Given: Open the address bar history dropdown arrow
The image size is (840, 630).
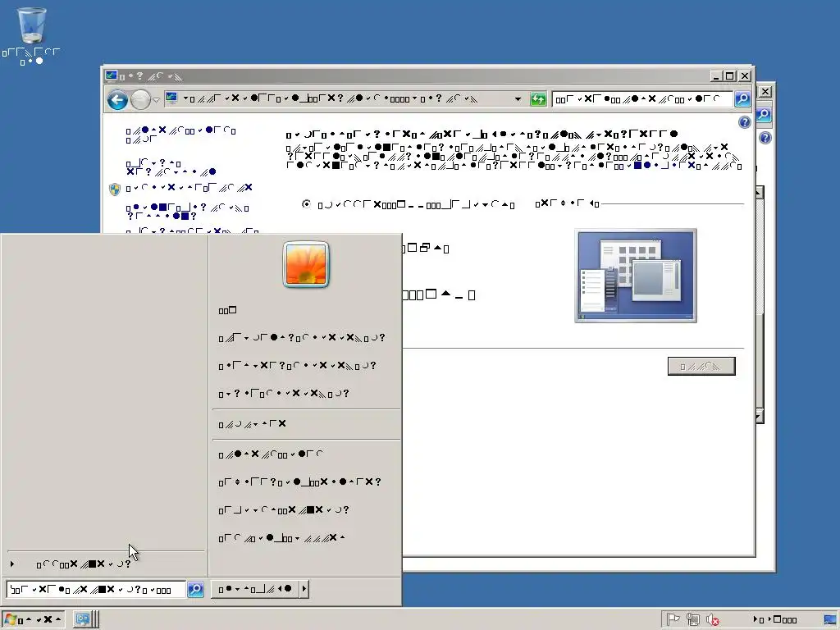Looking at the screenshot, I should pos(518,99).
